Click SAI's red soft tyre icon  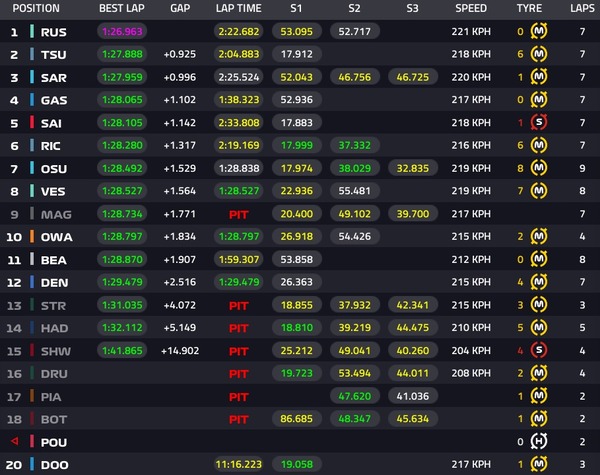[539, 122]
